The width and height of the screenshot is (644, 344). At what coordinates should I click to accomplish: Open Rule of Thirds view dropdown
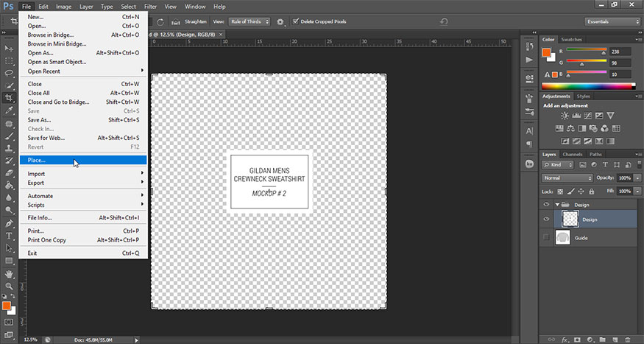(x=250, y=21)
